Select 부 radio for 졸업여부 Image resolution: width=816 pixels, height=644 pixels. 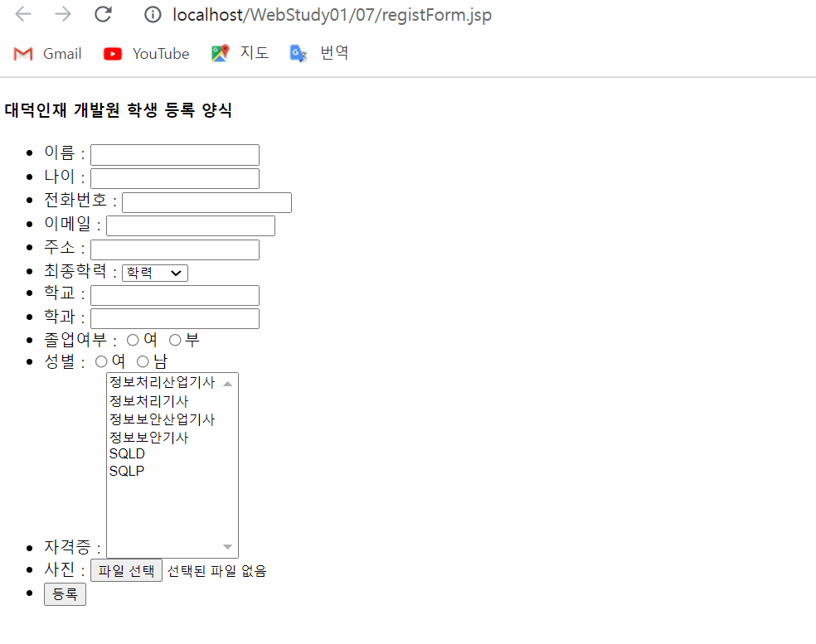point(175,340)
